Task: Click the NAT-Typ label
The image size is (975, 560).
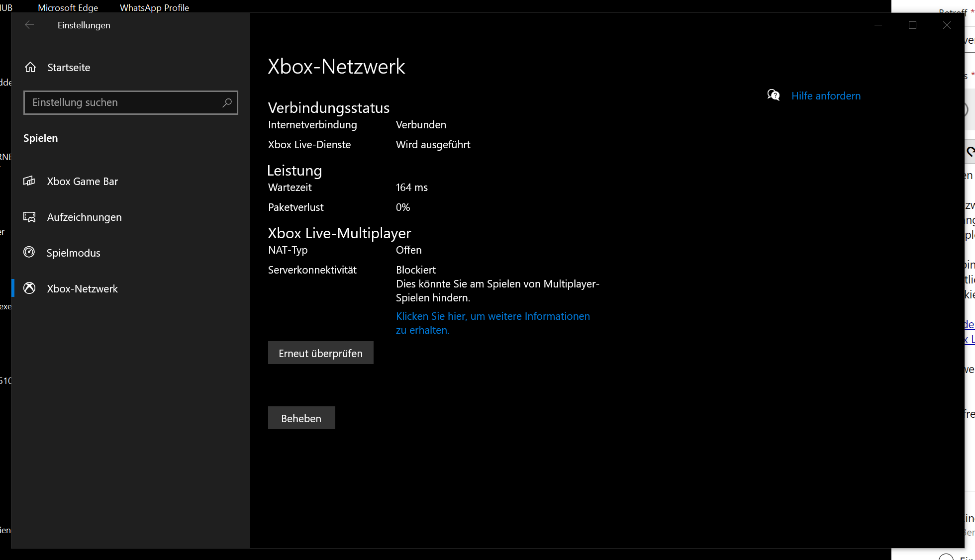Action: click(x=288, y=250)
